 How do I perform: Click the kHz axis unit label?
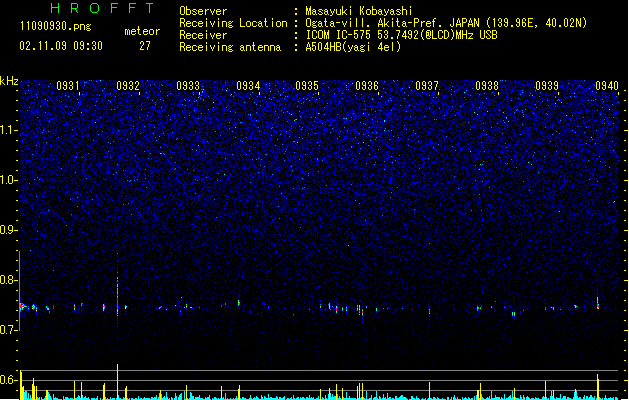[9, 81]
